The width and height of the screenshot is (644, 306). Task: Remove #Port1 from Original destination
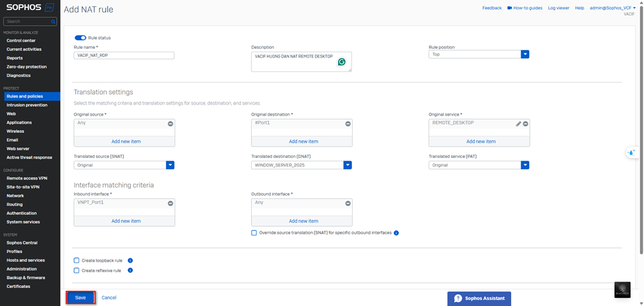click(x=347, y=124)
